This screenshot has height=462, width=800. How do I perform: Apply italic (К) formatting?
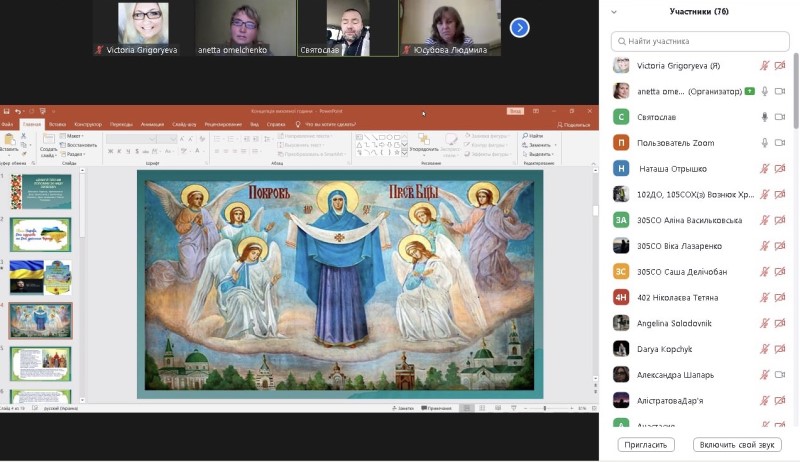pos(119,151)
